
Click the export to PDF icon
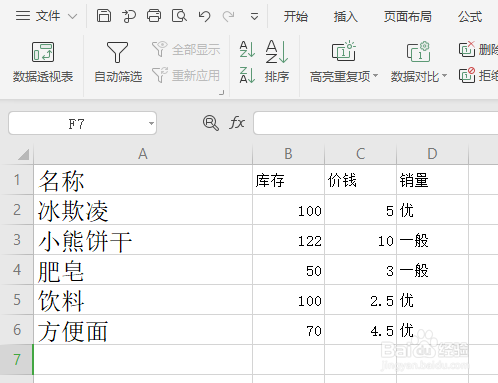click(129, 16)
